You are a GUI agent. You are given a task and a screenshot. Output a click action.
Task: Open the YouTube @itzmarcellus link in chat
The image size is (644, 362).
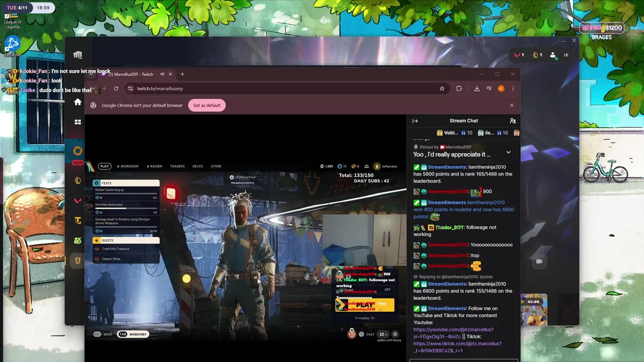pos(453,333)
